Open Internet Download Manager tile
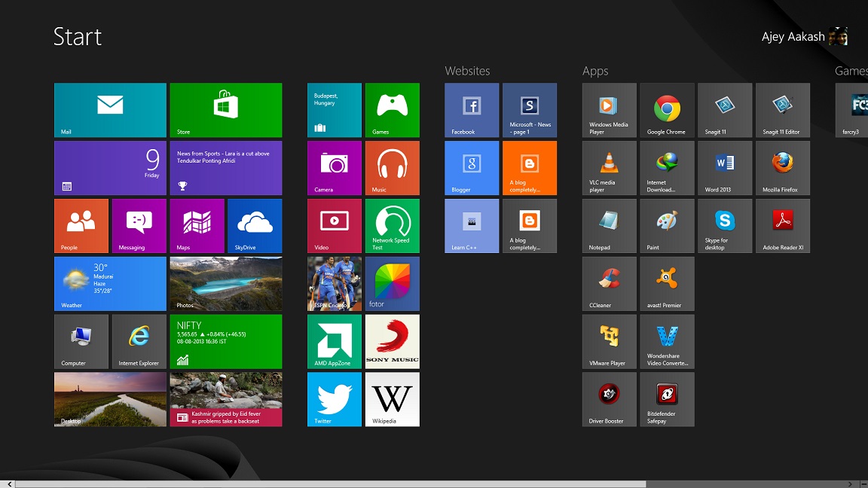 [x=667, y=168]
